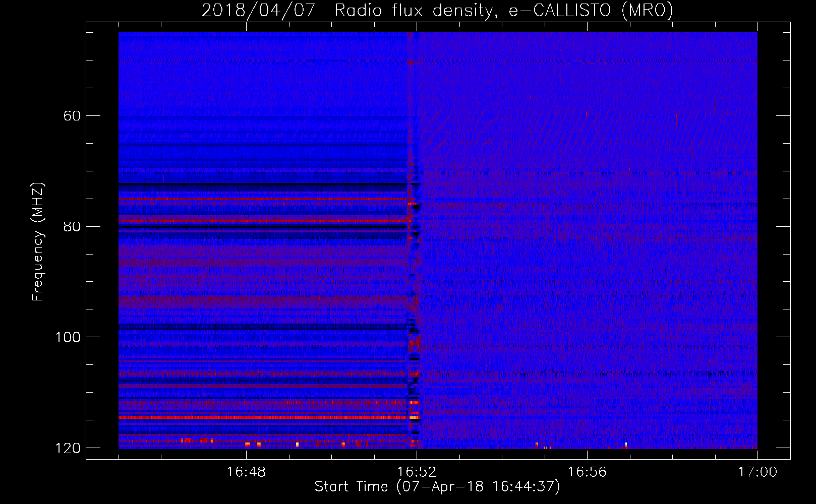Viewport: 816px width, 504px height.
Task: Click the "16:52" time tick label
Action: [x=417, y=472]
